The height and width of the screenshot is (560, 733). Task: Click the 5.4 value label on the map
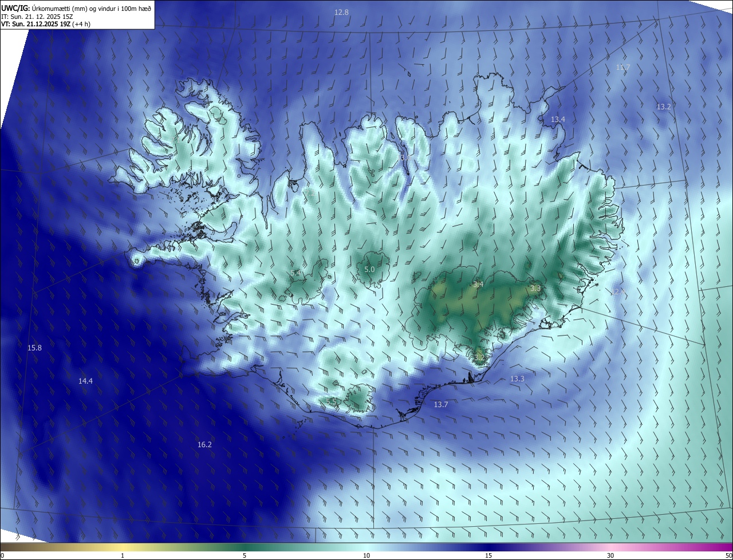295,273
